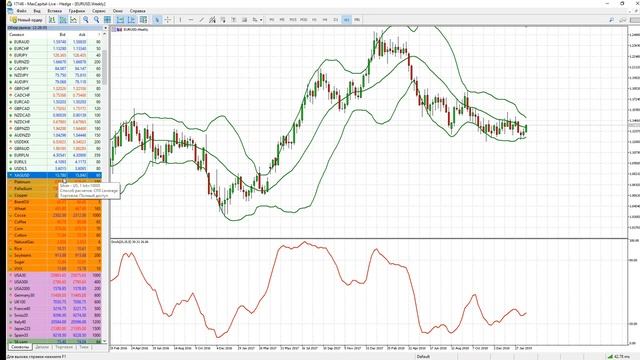Switch chart to line chart style
640x360 pixels.
[x=73, y=20]
